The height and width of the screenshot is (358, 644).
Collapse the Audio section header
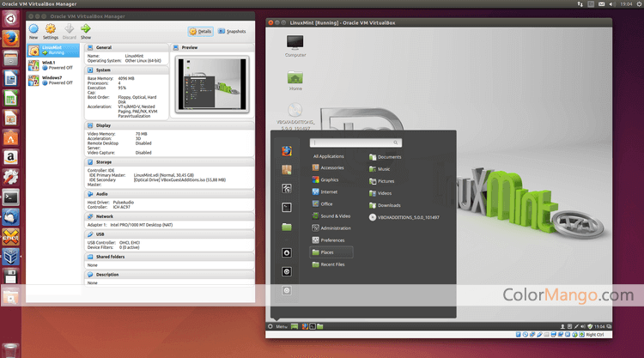tap(169, 194)
